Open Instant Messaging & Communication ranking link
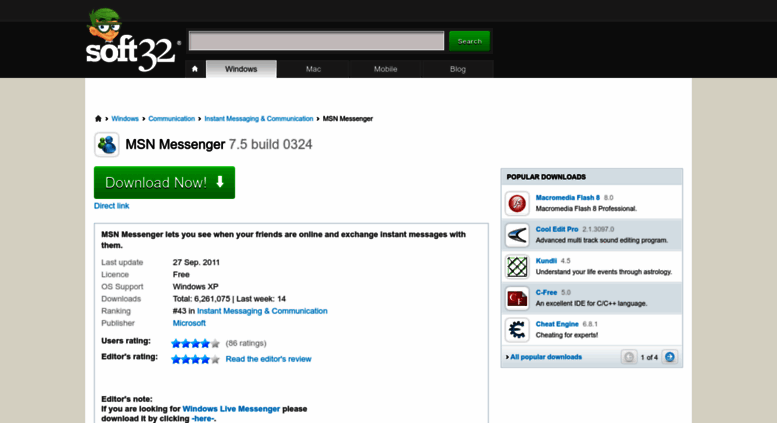777x423 pixels. tap(262, 311)
